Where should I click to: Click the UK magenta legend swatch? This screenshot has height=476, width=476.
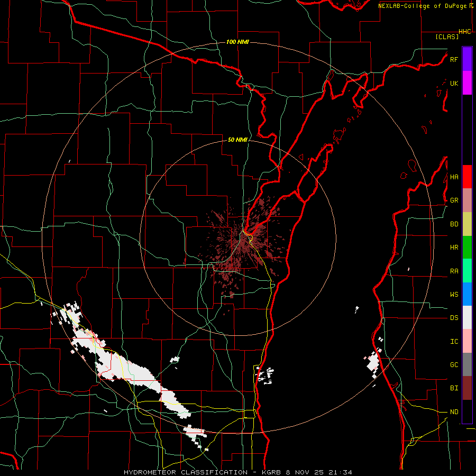point(467,83)
